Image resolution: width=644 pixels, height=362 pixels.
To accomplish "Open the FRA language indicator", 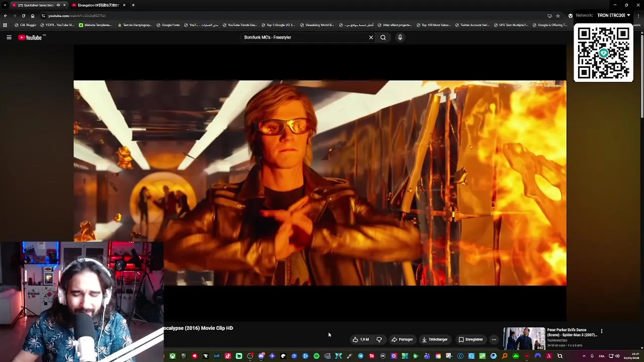I will 602,356.
